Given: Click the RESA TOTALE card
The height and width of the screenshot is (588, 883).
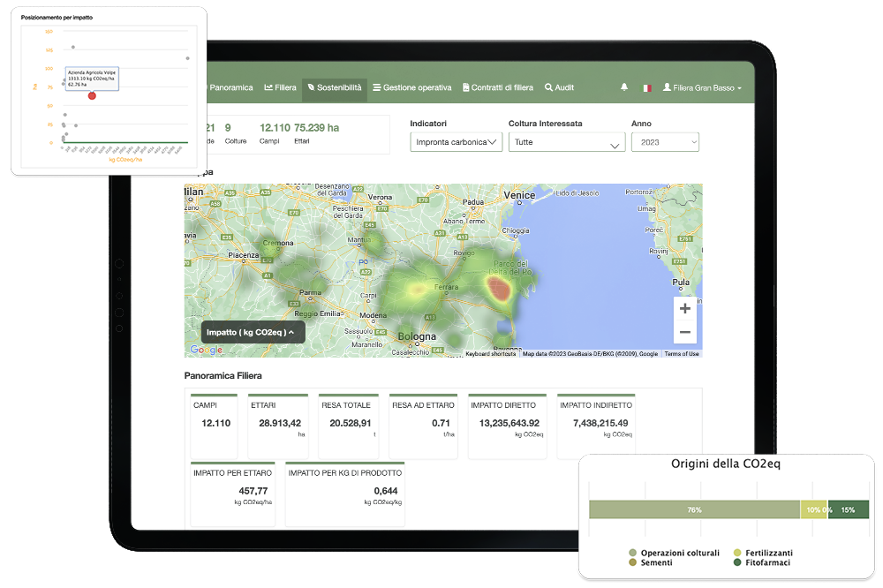Looking at the screenshot, I should 348,426.
